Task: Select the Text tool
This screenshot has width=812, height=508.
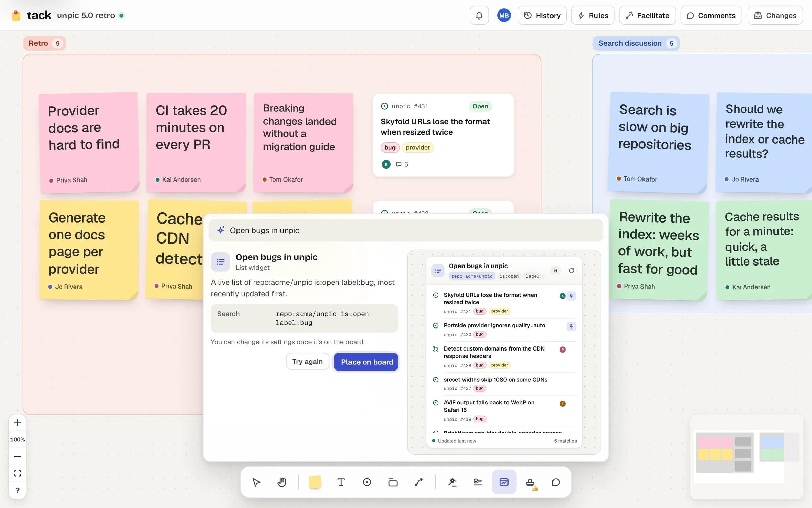Action: click(341, 482)
